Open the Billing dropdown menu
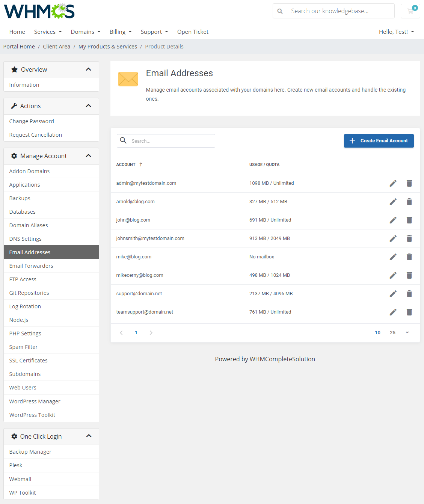This screenshot has width=424, height=504. tap(121, 32)
